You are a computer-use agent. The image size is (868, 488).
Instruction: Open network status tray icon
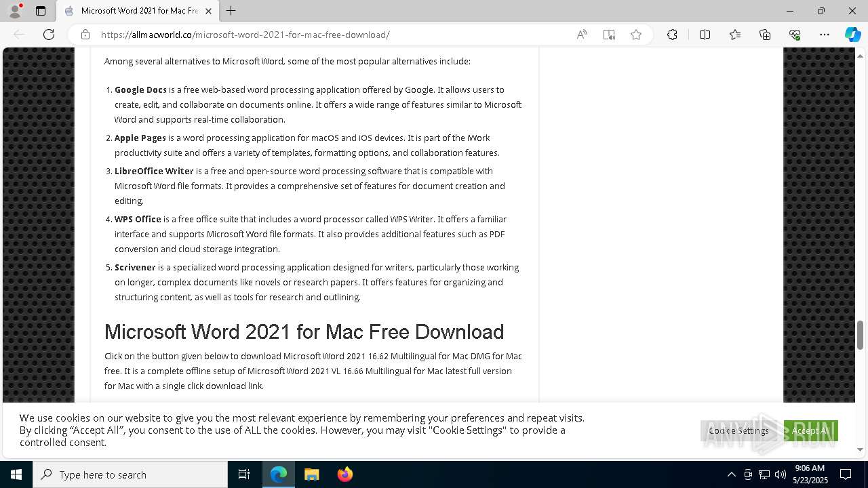[x=764, y=474]
